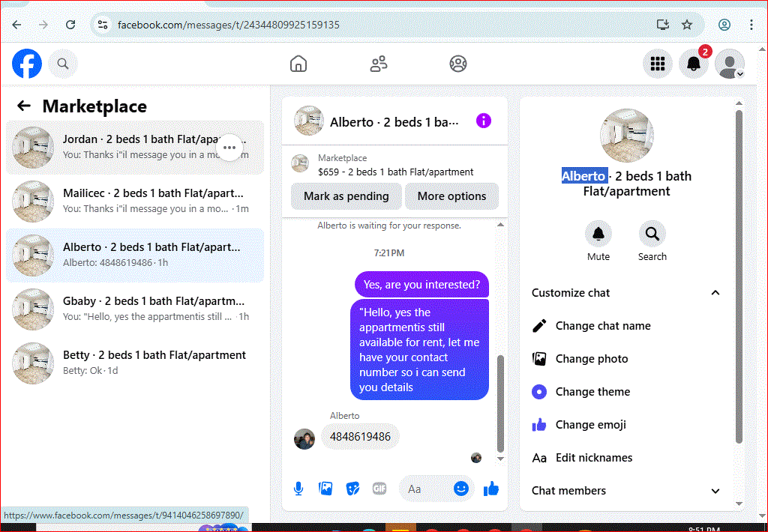Screen dimensions: 768x532
Task: Click the install app icon in address bar
Action: [662, 25]
